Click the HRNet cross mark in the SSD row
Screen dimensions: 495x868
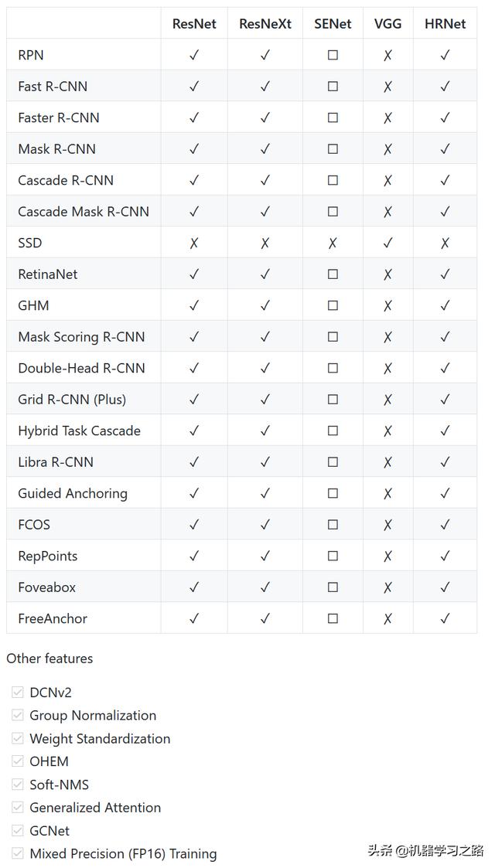(x=445, y=243)
